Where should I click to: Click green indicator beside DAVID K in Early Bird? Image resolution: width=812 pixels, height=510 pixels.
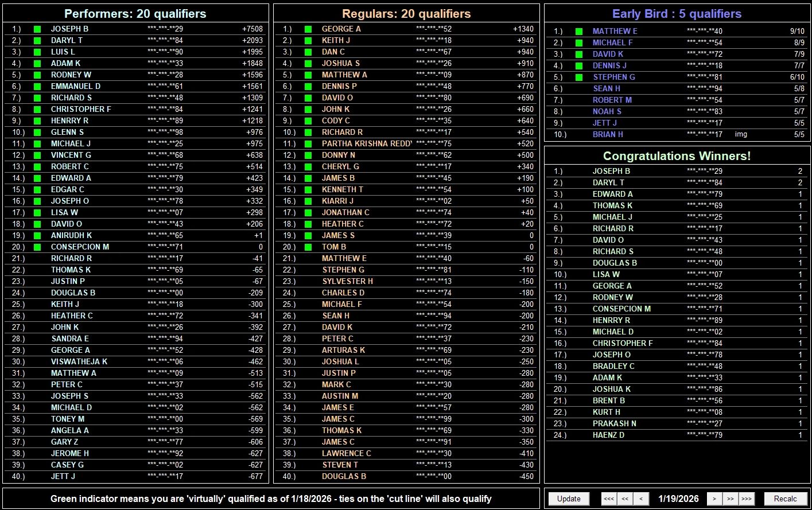pyautogui.click(x=579, y=54)
